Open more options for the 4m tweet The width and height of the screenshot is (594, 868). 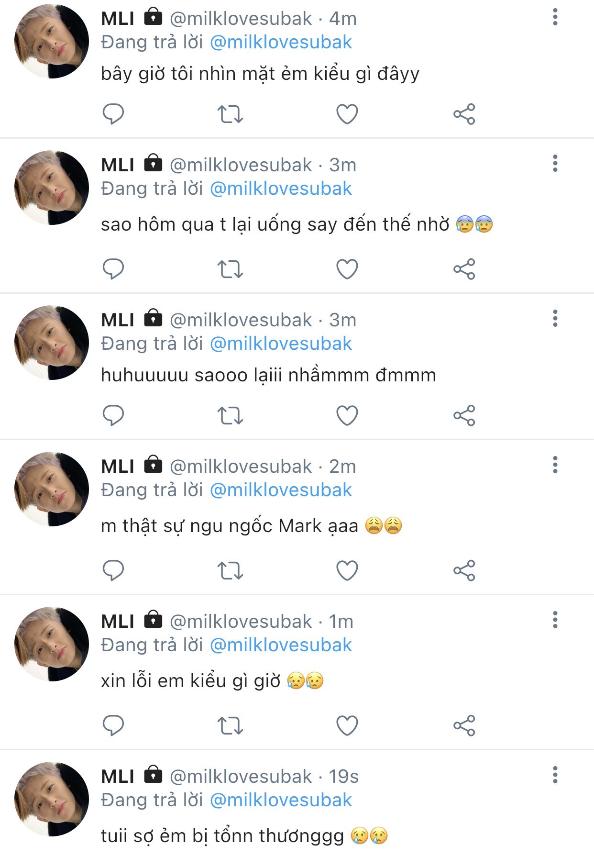(x=555, y=17)
